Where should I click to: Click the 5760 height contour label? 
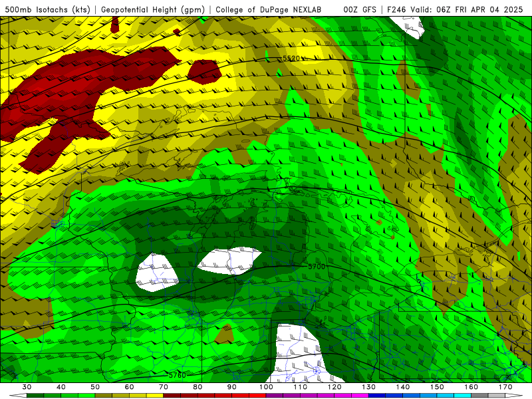coord(178,375)
